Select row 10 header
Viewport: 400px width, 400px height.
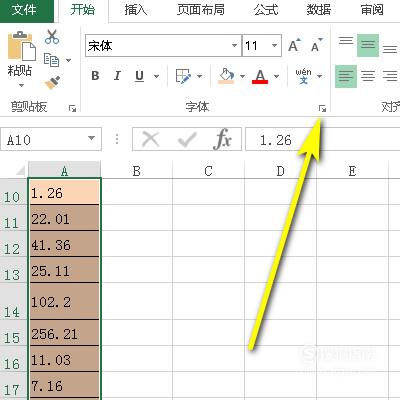13,192
